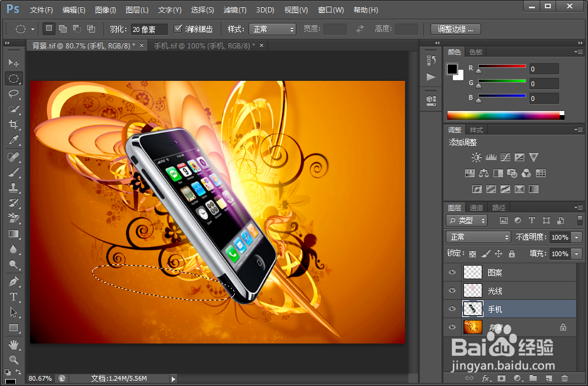This screenshot has width=588, height=386.
Task: Select the Hand tool
Action: coord(14,344)
